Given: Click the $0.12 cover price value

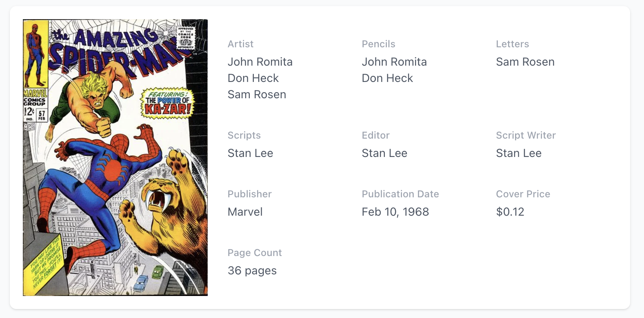Looking at the screenshot, I should tap(510, 212).
